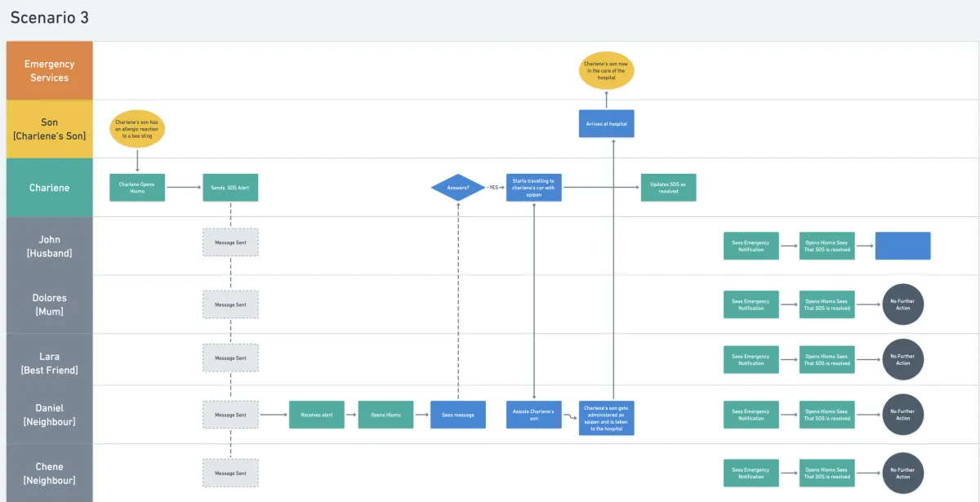Select Daniel's Receives alert box
This screenshot has height=502, width=980.
click(x=317, y=415)
